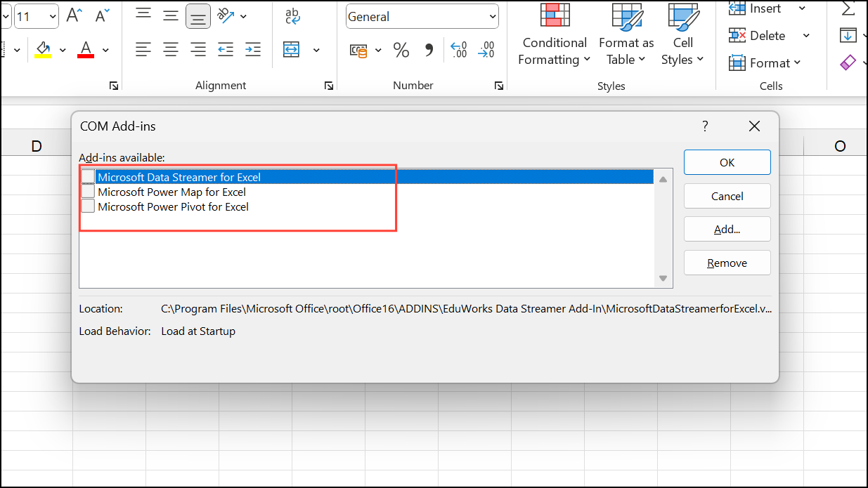Check the Microsoft Power Map for Excel box

pos(87,191)
